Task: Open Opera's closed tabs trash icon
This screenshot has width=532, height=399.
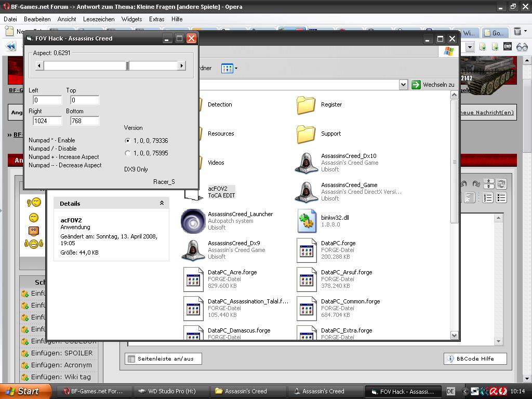Action: tap(517, 32)
